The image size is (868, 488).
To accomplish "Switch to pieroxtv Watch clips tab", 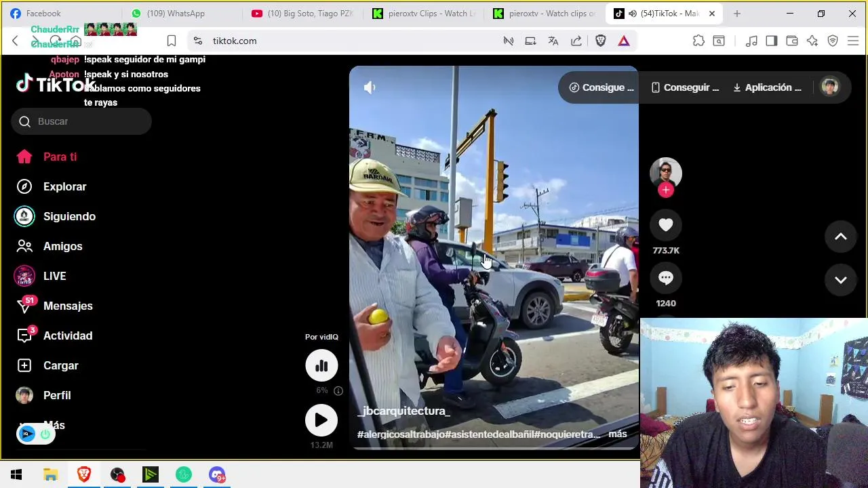I will pos(545,14).
